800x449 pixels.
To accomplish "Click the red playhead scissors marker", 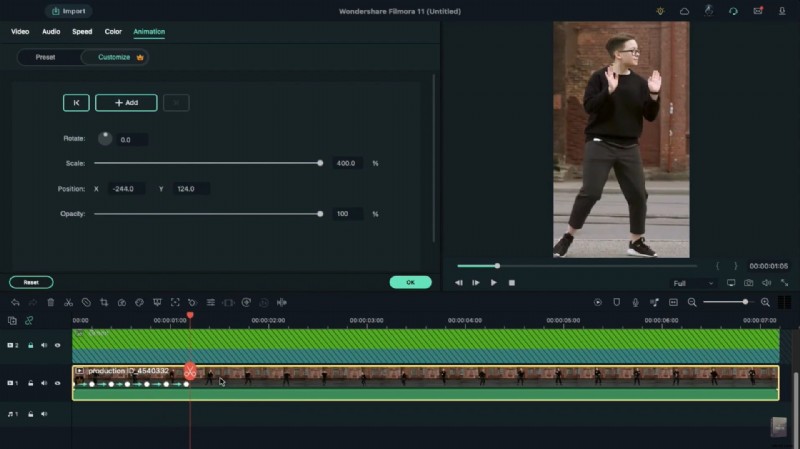I will 190,372.
